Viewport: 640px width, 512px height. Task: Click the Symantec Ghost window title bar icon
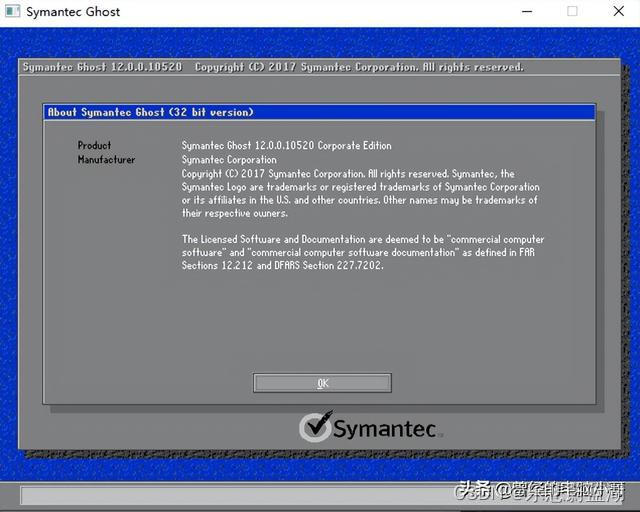pyautogui.click(x=12, y=11)
